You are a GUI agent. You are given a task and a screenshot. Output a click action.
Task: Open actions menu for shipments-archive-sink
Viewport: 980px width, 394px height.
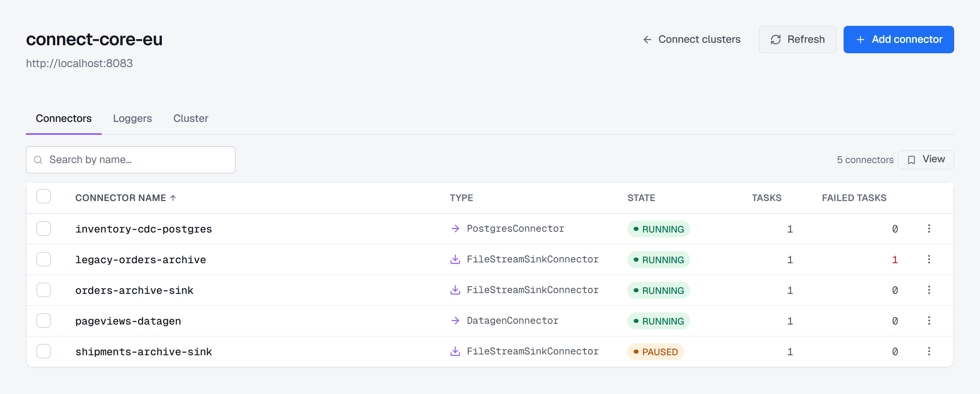929,351
